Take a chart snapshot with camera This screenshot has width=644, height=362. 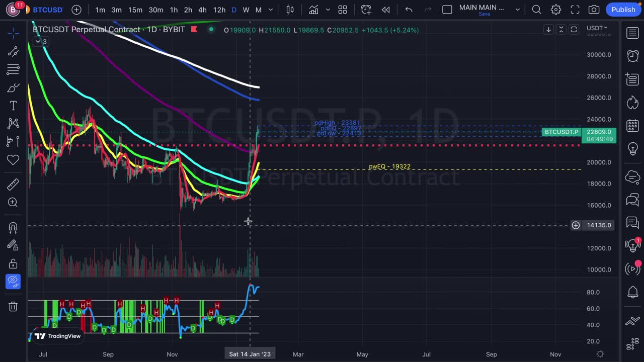click(x=594, y=10)
